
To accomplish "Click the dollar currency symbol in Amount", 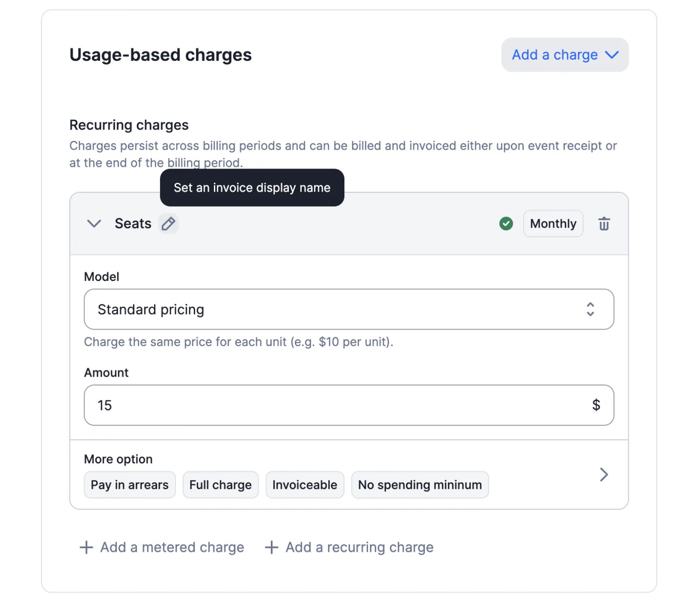I will [x=596, y=405].
